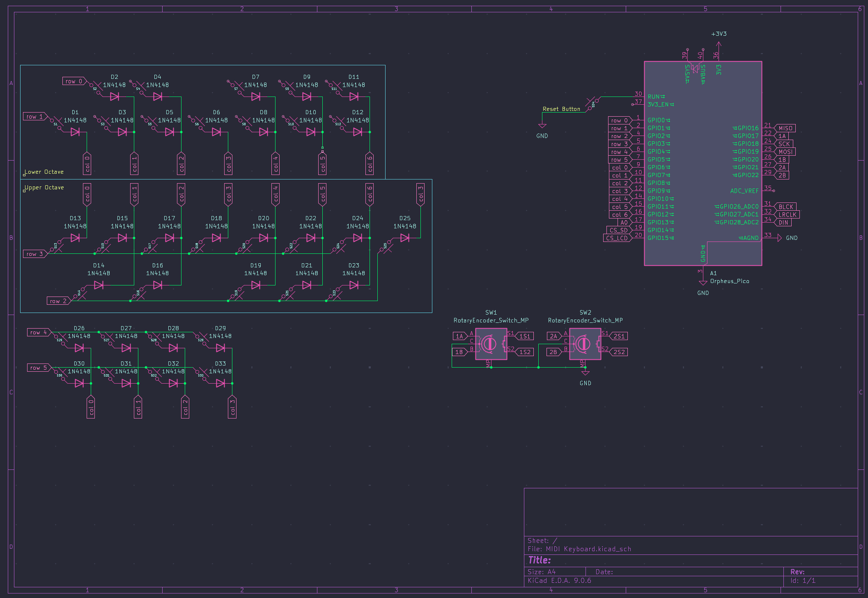The height and width of the screenshot is (598, 868).
Task: Click the CS_LCD global label
Action: pos(617,238)
